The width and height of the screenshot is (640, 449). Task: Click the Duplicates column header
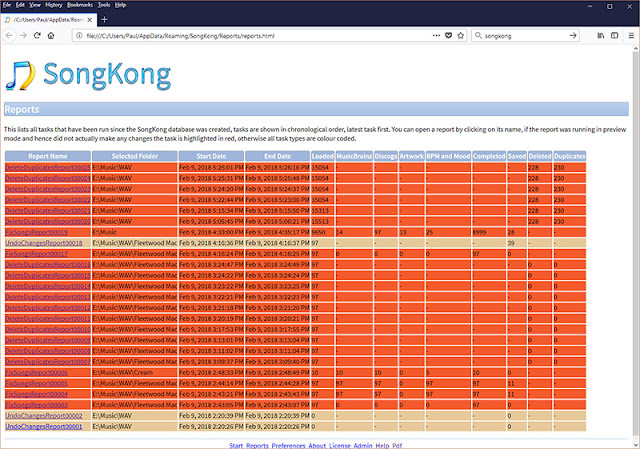coord(569,156)
